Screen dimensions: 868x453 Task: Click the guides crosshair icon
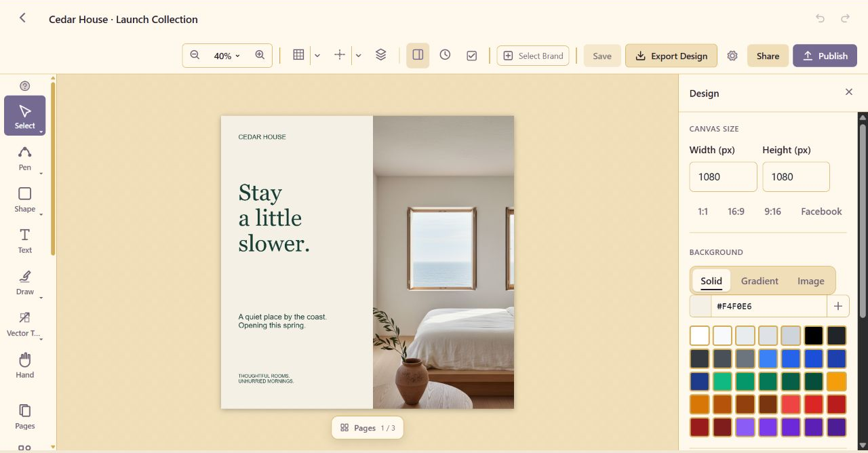click(340, 56)
